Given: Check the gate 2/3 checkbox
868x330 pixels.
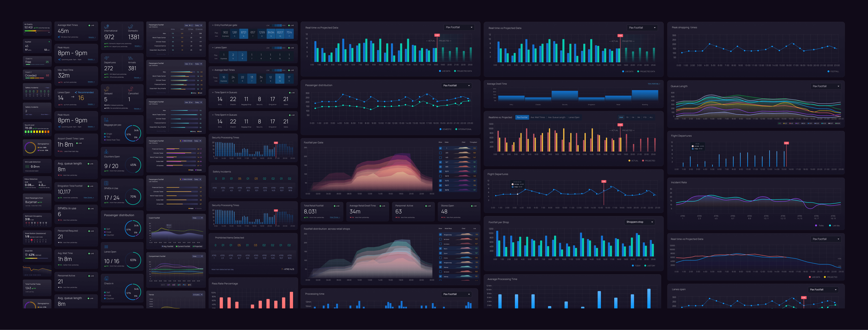Looking at the screenshot, I should [x=440, y=153].
